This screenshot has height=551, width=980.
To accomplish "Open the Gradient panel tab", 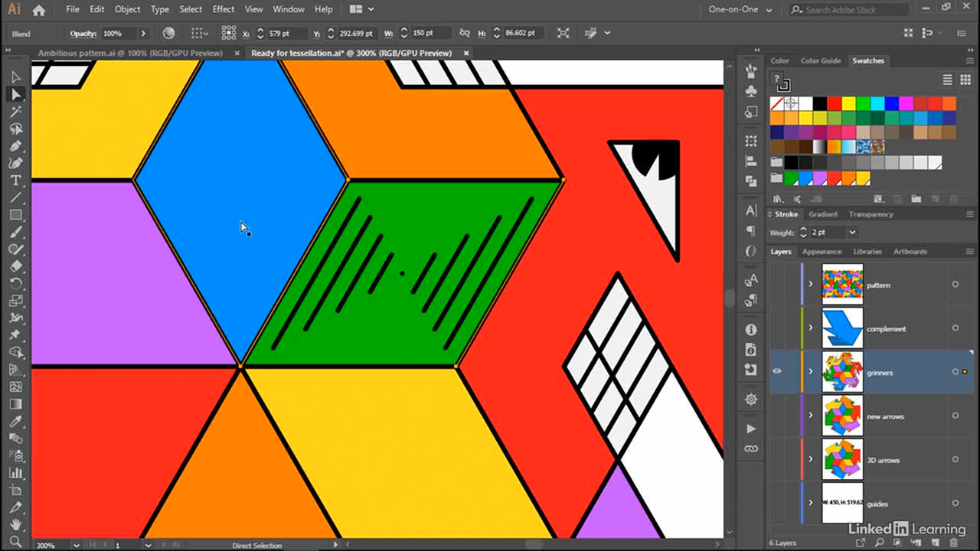I will pos(823,214).
